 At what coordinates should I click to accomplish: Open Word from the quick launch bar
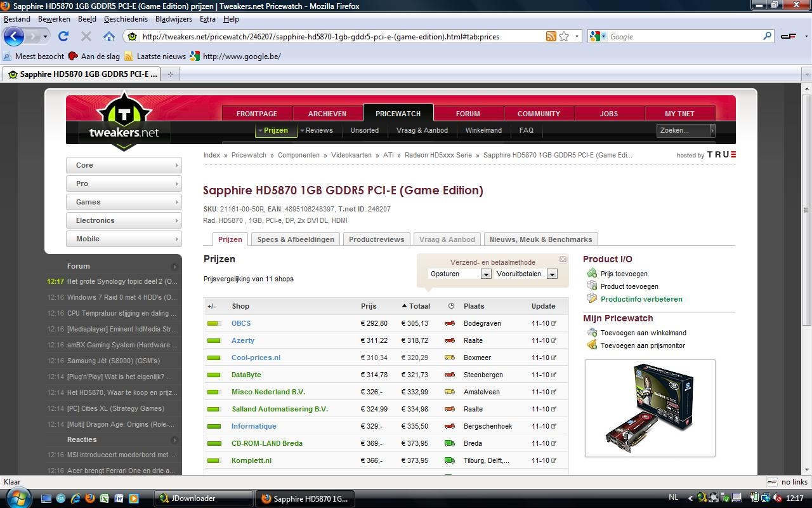click(119, 498)
